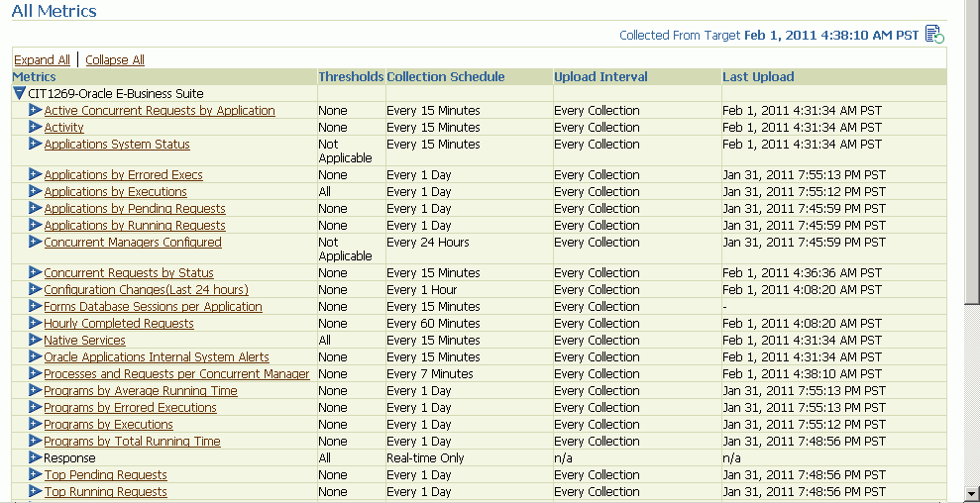
Task: Expand Top Pending Requests row
Action: 36,475
